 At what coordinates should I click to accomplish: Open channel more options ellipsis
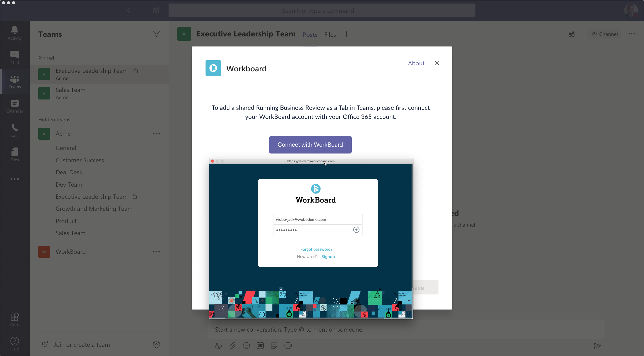[x=632, y=34]
